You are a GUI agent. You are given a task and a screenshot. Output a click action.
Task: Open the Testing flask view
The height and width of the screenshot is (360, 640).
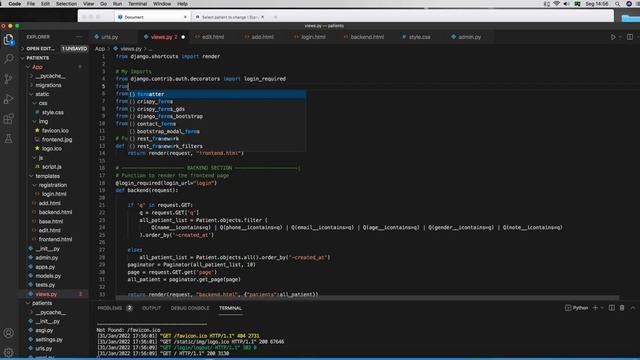pos(9,139)
